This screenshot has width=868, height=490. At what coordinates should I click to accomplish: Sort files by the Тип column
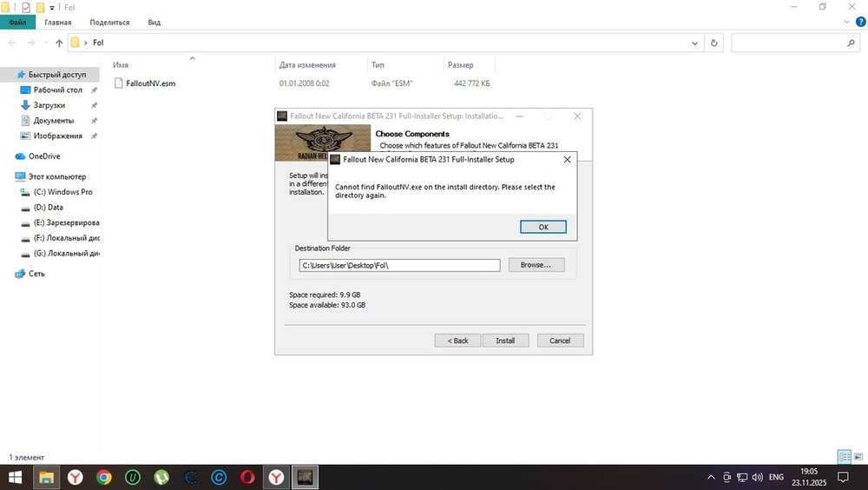pos(378,65)
